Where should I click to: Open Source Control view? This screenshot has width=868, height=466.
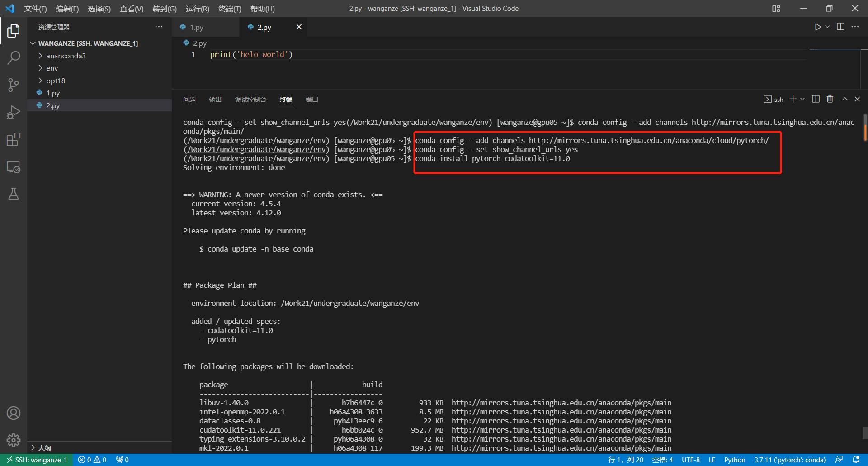pyautogui.click(x=14, y=85)
